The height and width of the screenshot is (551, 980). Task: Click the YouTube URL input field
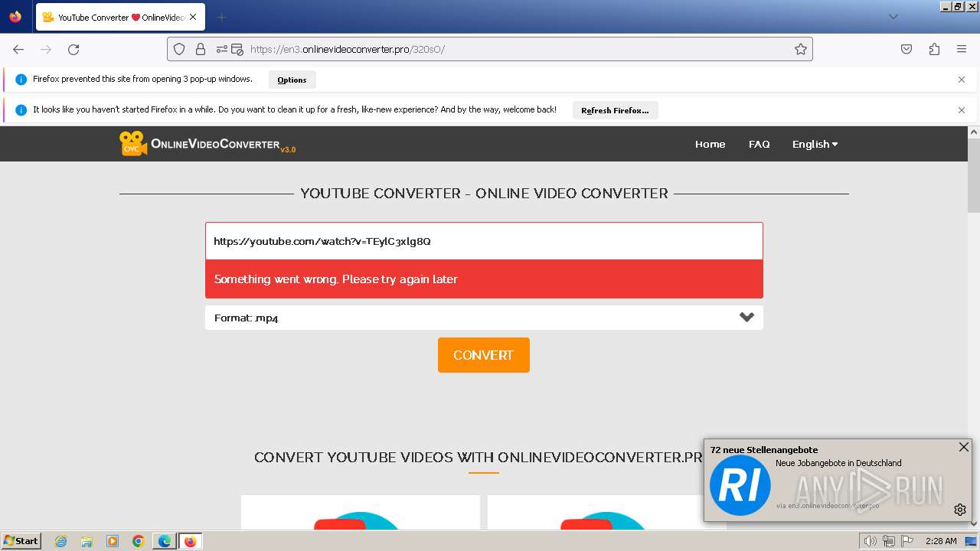484,241
